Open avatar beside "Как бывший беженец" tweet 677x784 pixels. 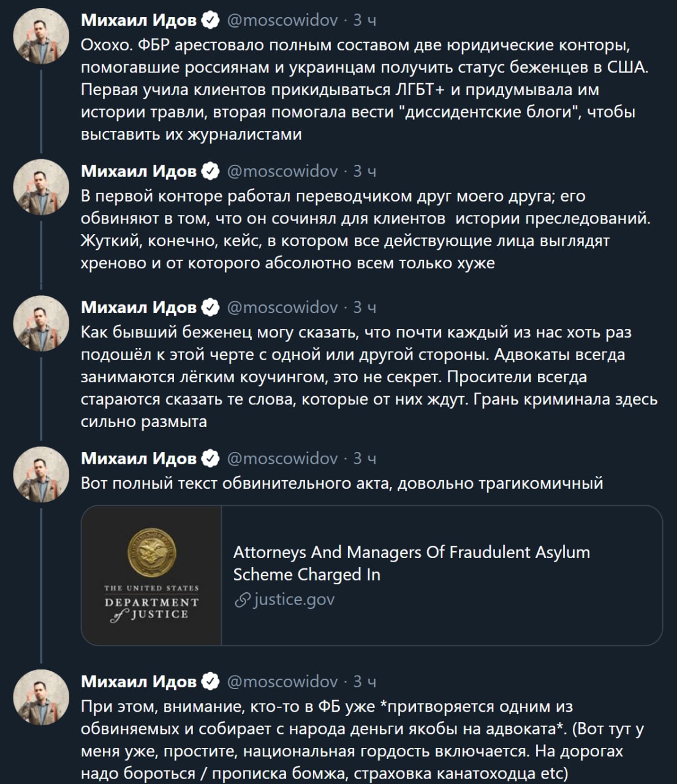coord(42,323)
